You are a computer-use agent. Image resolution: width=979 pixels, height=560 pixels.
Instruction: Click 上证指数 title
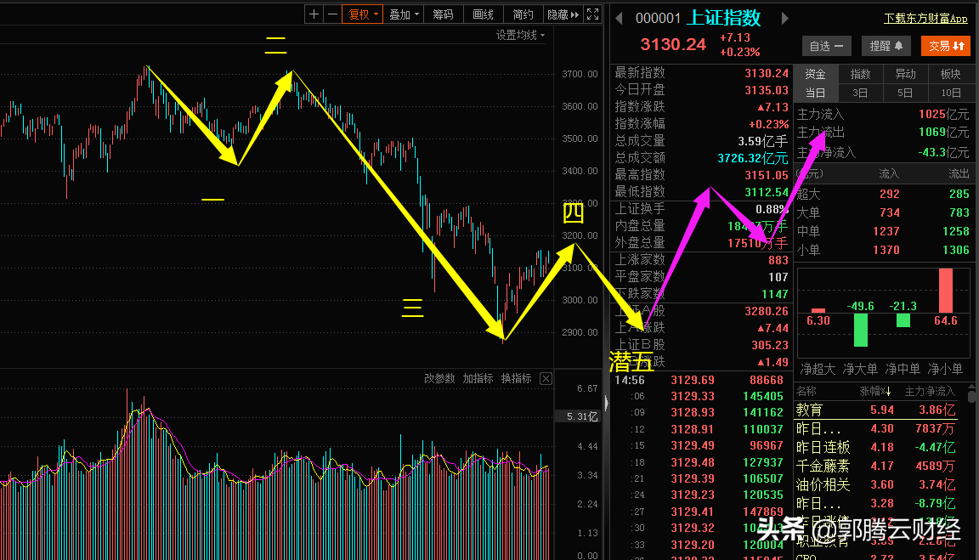pyautogui.click(x=724, y=18)
